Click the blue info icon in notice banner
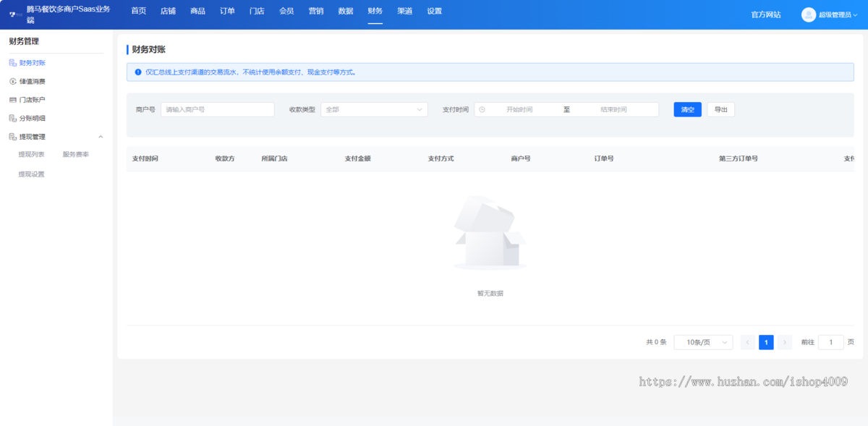Screen dimensions: 868x426 point(138,72)
